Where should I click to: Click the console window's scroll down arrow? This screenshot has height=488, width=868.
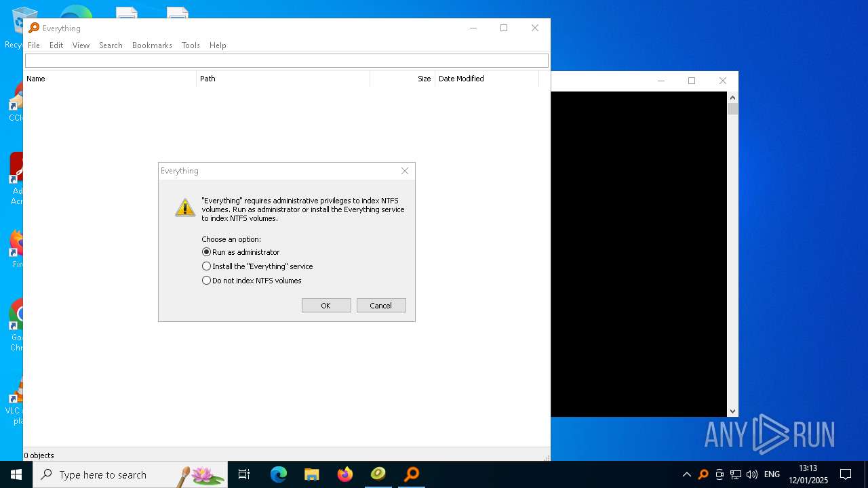coord(732,411)
